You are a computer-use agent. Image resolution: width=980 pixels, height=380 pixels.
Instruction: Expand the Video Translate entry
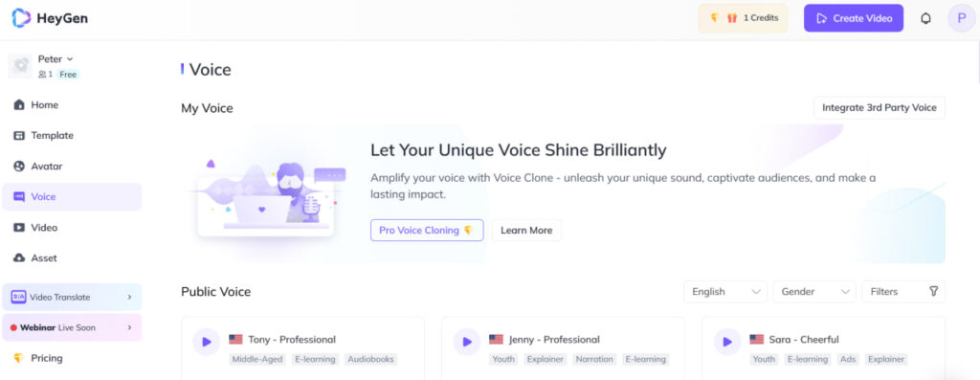(x=72, y=297)
